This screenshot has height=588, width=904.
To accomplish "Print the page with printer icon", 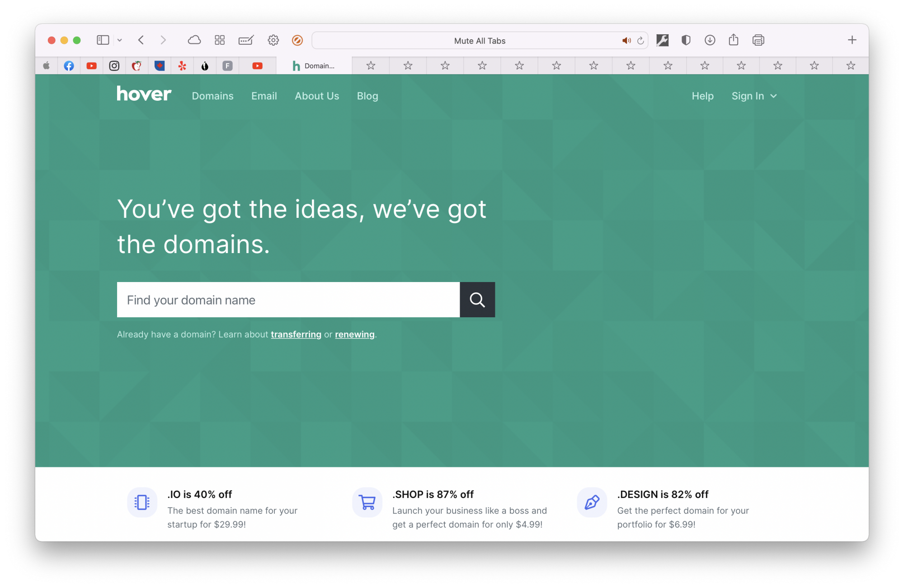I will click(x=758, y=40).
